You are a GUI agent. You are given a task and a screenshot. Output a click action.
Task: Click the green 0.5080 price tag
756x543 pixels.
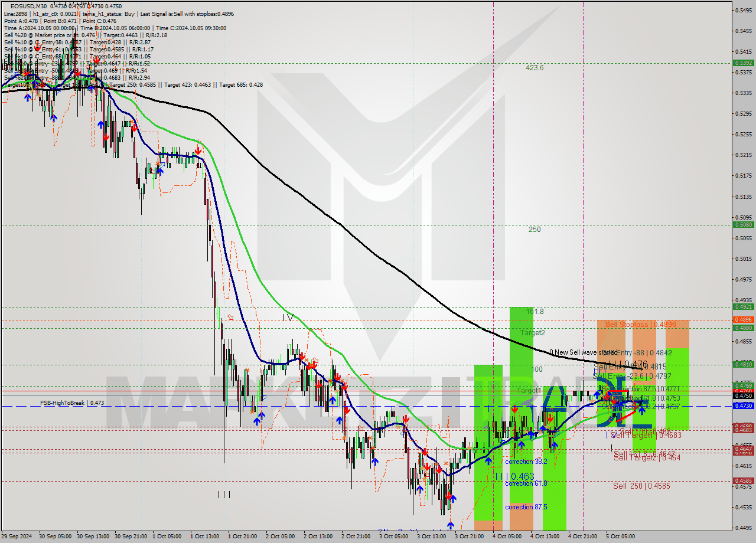click(742, 224)
